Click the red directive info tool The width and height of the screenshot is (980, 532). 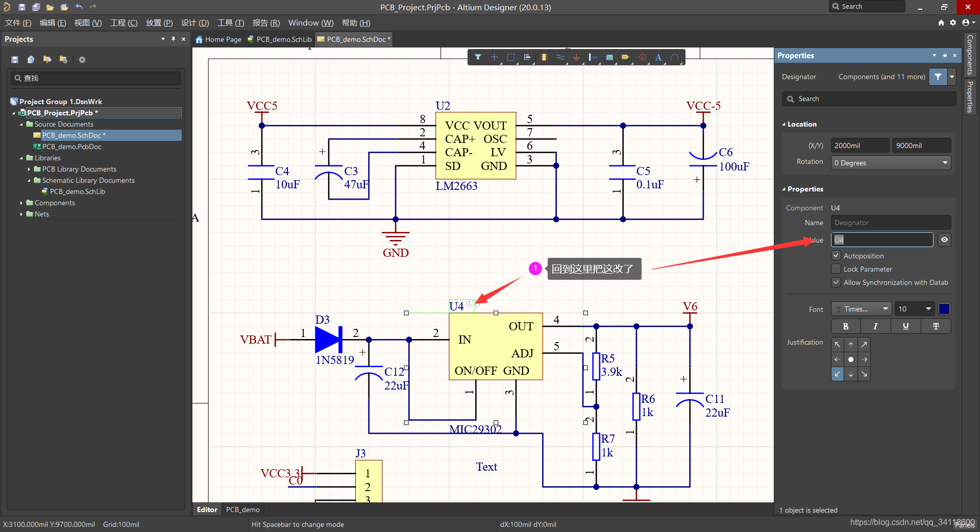coord(643,57)
